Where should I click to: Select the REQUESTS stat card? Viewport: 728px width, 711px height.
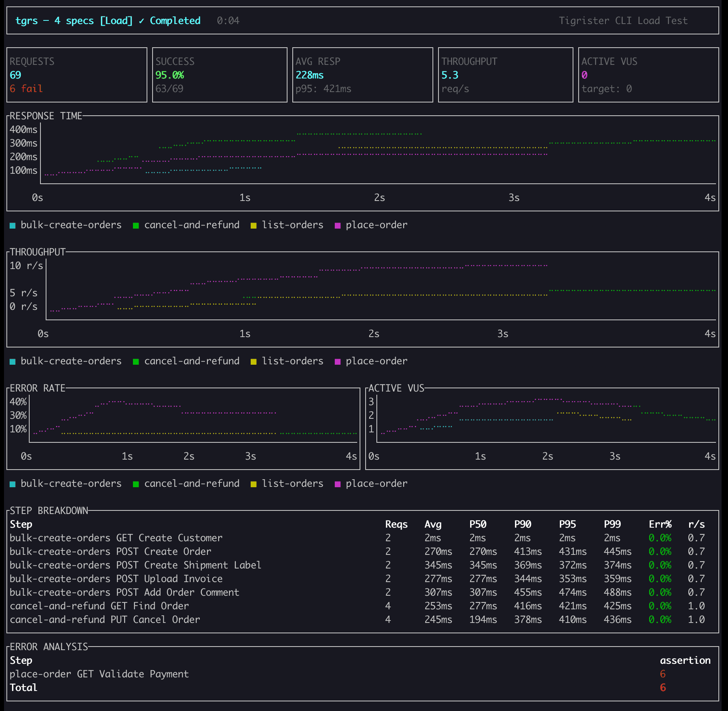click(x=77, y=75)
